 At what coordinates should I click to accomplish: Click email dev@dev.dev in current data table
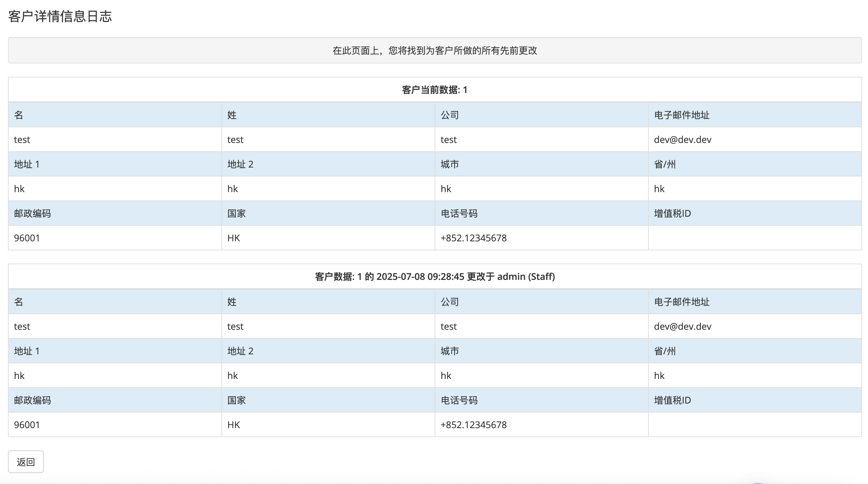coord(682,140)
